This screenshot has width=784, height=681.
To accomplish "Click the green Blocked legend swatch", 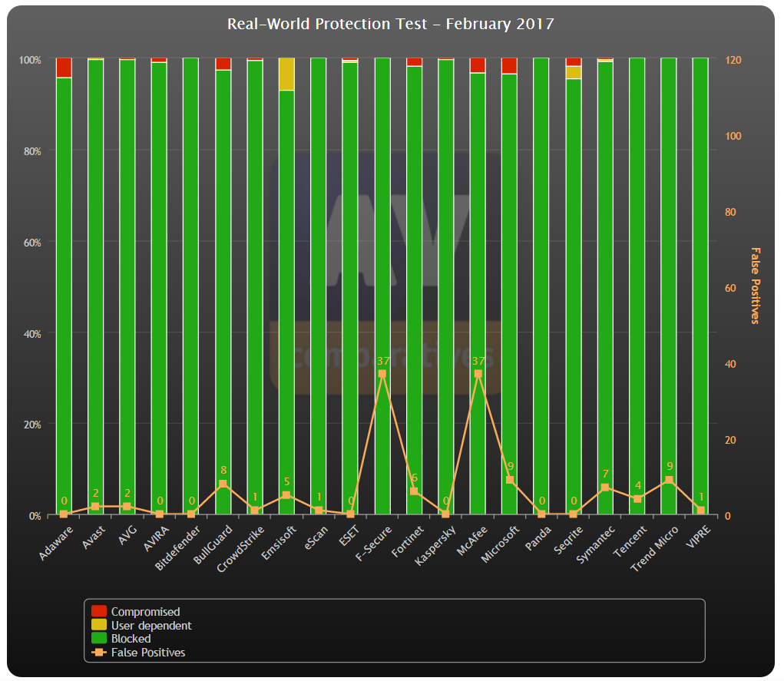I will 99,638.
